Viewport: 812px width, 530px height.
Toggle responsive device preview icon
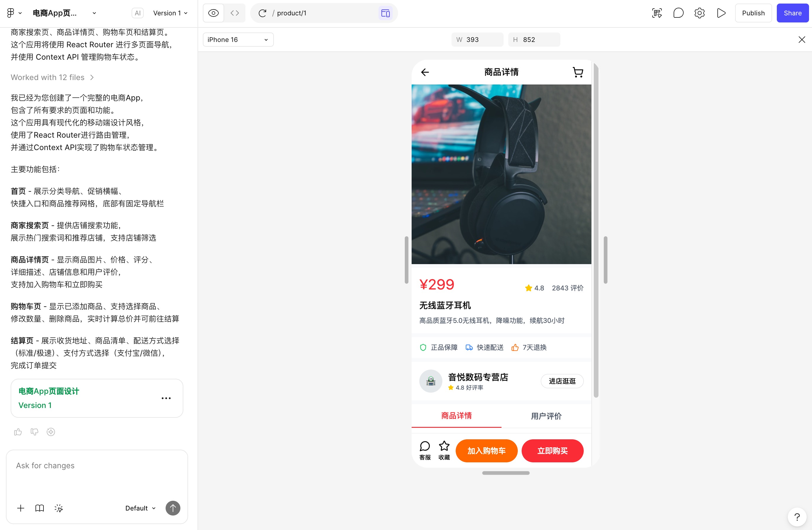(x=386, y=13)
